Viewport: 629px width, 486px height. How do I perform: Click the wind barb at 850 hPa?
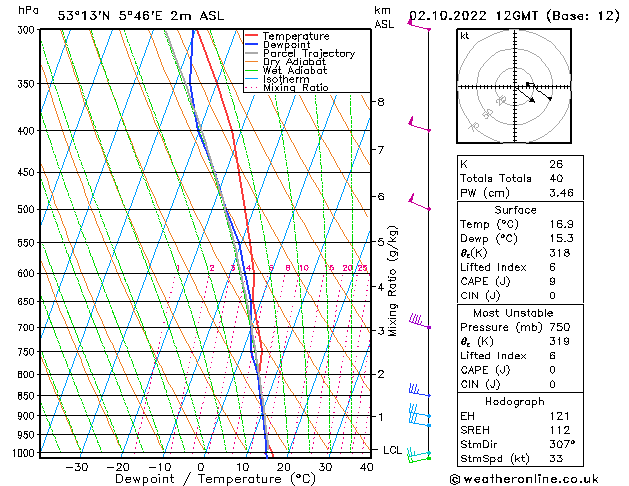(x=420, y=391)
